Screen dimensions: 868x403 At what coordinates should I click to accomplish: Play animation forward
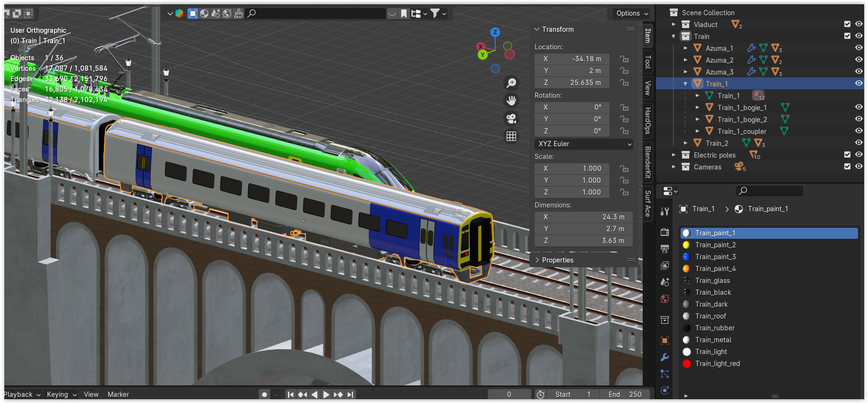(x=326, y=394)
